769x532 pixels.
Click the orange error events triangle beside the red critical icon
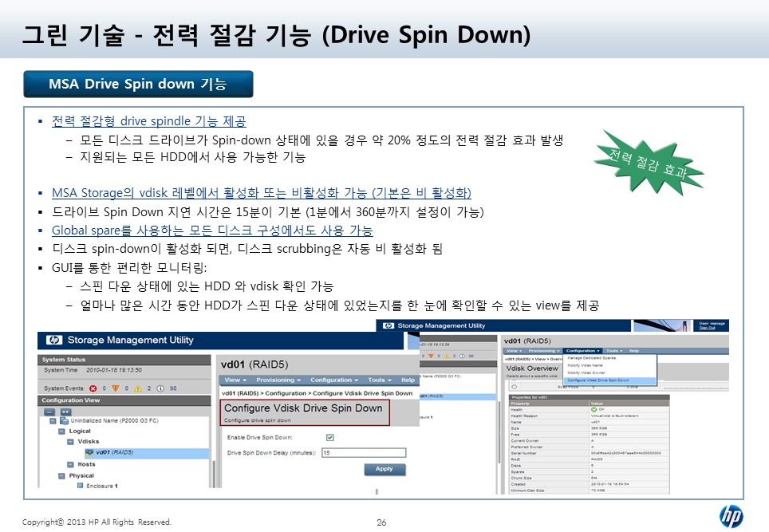116,388
